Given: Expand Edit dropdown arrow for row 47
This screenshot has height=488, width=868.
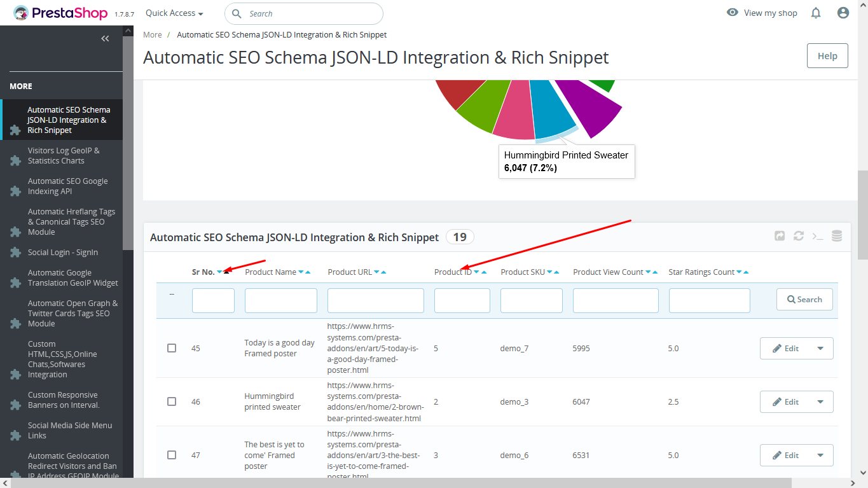Looking at the screenshot, I should 820,455.
